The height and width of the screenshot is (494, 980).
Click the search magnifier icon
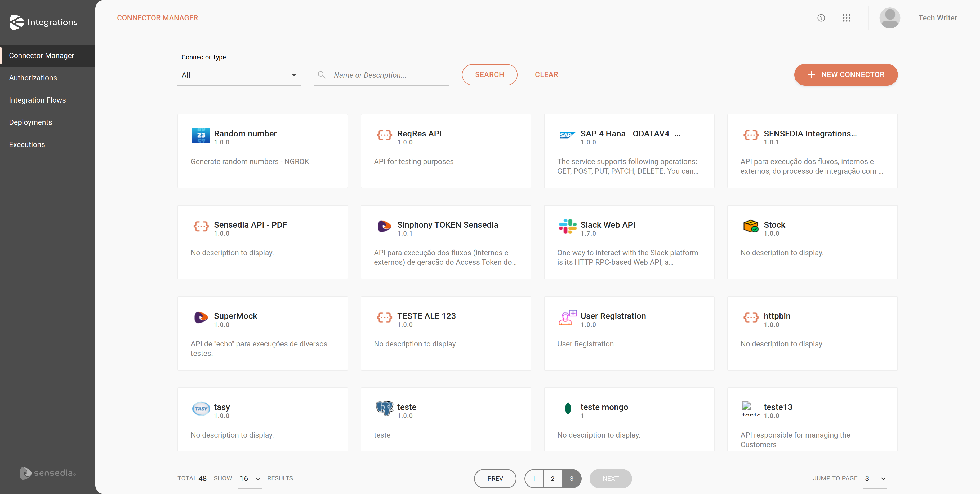[x=322, y=75]
